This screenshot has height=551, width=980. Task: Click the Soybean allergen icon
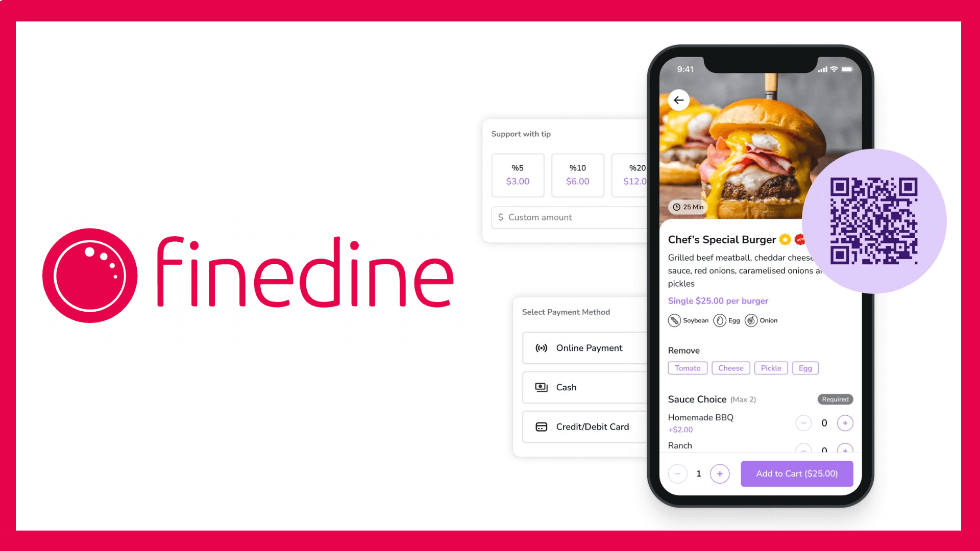[674, 320]
